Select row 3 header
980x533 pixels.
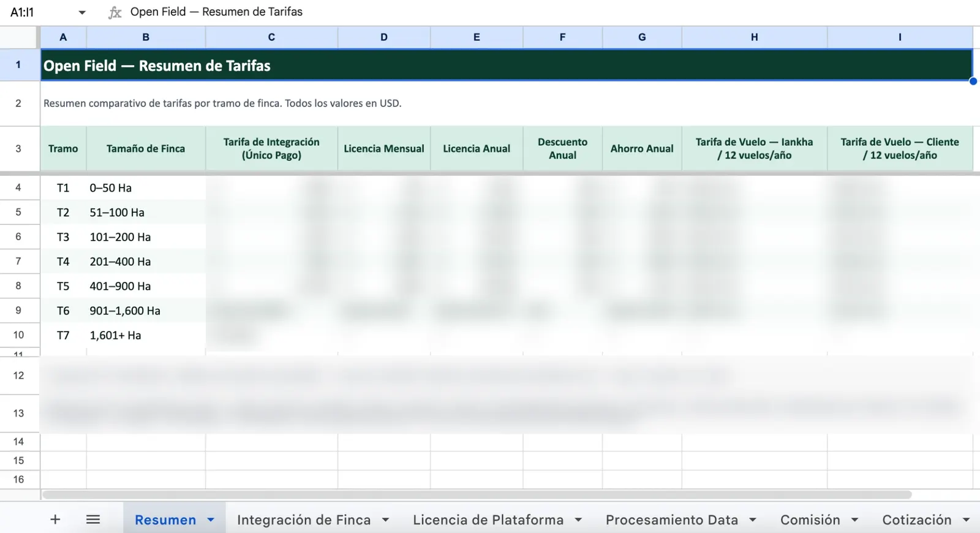pos(20,148)
